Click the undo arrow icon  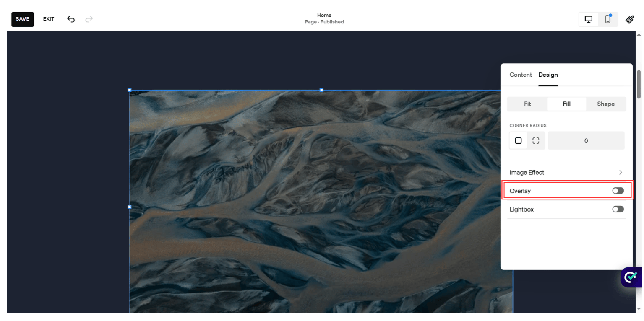tap(71, 19)
